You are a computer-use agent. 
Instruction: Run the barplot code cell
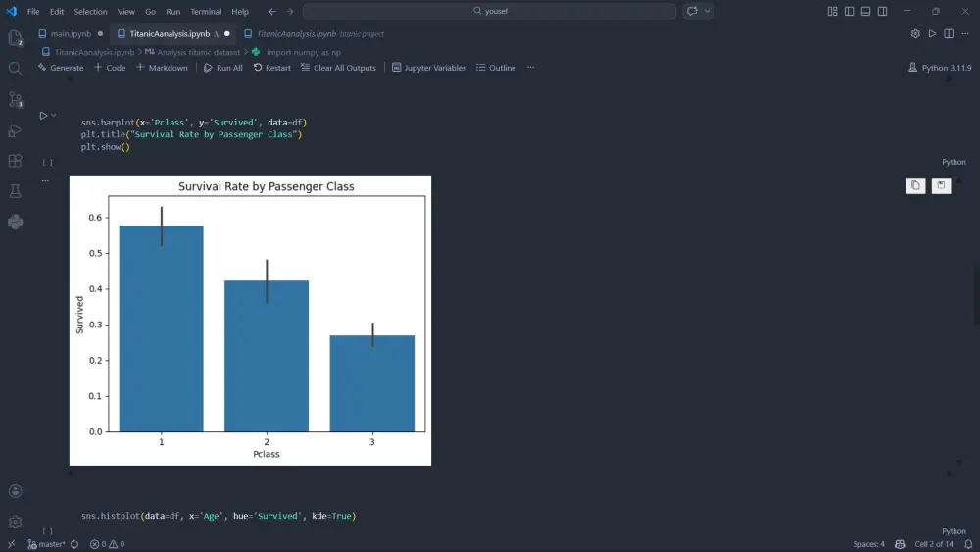[x=43, y=116]
